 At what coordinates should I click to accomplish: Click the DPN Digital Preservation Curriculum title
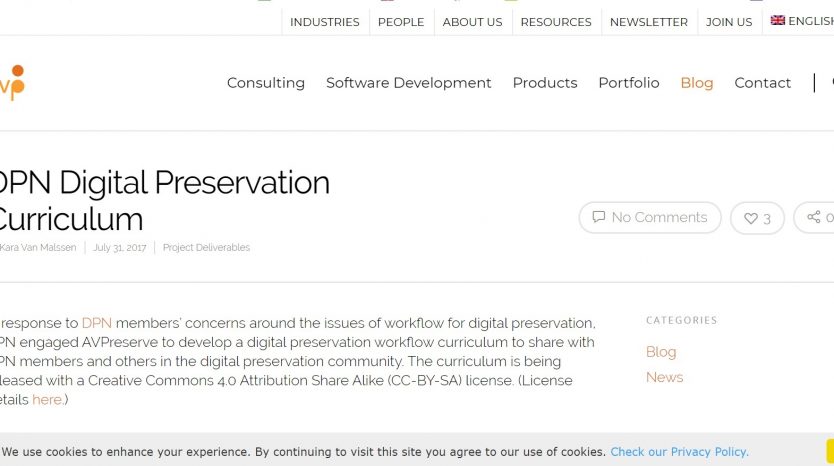164,201
